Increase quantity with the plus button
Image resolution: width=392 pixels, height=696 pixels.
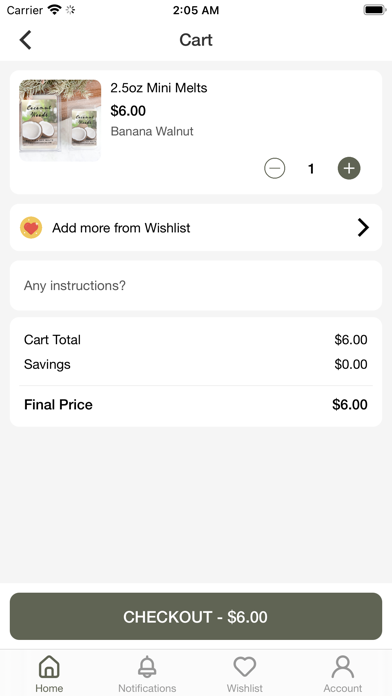[349, 168]
